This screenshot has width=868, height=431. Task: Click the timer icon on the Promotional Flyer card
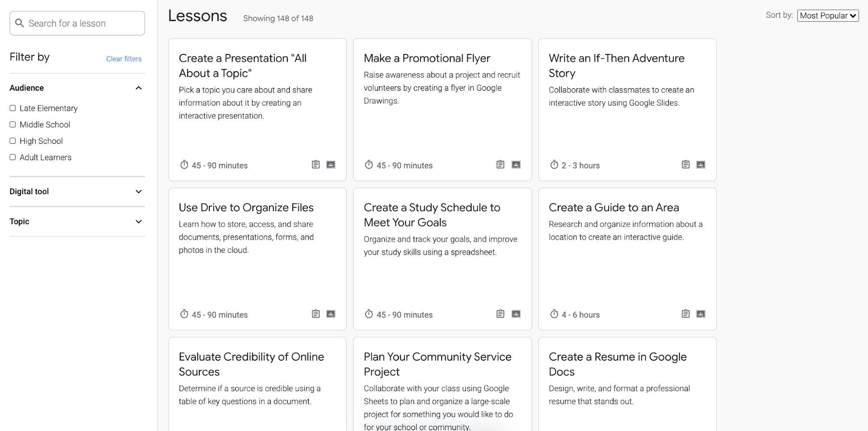pos(369,165)
